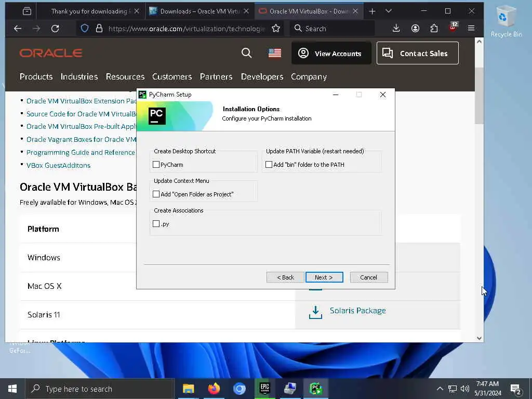Viewport: 532px width, 399px height.
Task: Open Oracle site search magnifier
Action: point(247,53)
